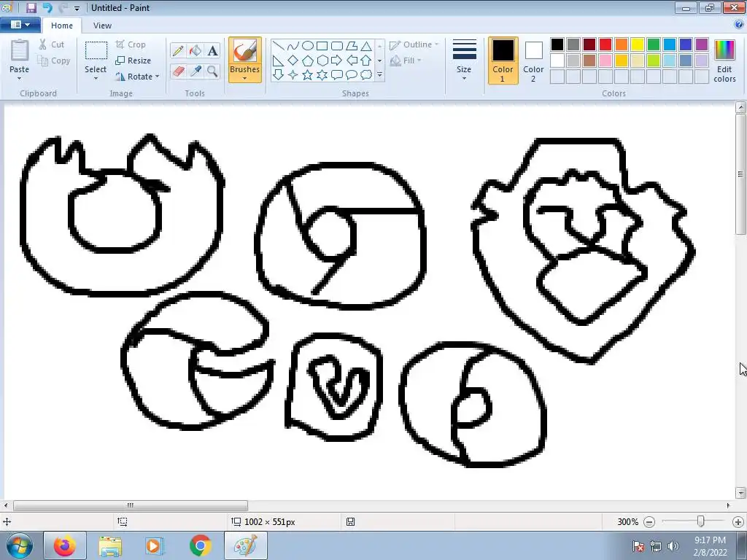Pick the orange color swatch

(x=622, y=44)
